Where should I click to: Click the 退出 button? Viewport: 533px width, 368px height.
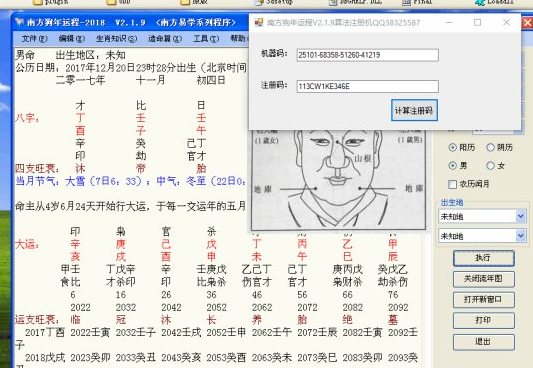pyautogui.click(x=483, y=341)
